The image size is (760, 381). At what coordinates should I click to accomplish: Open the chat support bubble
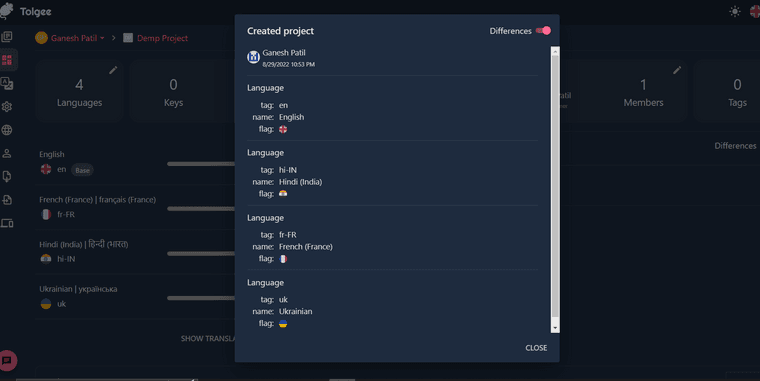coord(8,360)
